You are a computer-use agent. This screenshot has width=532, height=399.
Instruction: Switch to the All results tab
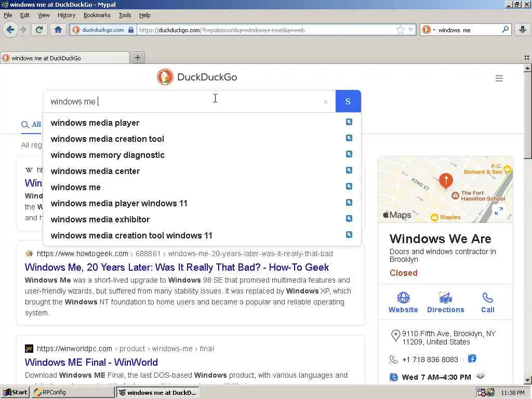coord(31,125)
